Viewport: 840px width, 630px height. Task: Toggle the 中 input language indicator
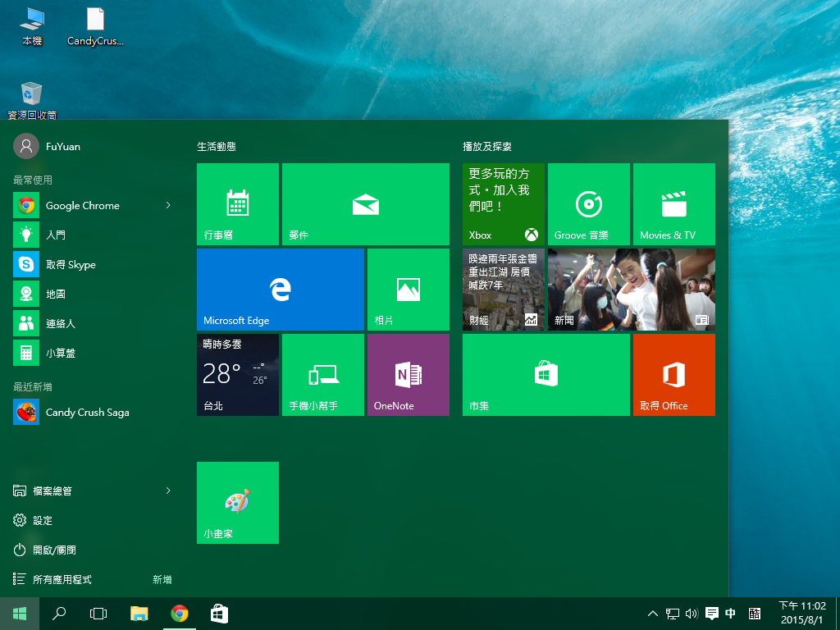coord(730,614)
